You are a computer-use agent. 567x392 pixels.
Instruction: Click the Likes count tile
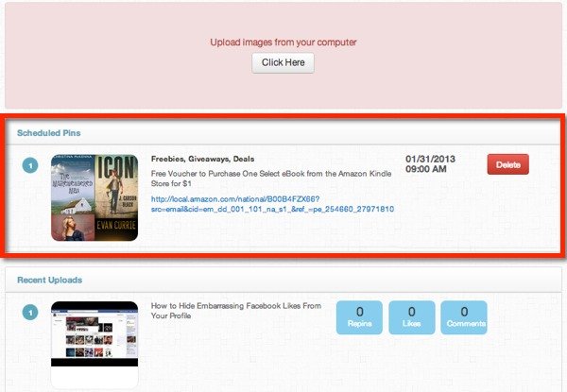coord(411,317)
